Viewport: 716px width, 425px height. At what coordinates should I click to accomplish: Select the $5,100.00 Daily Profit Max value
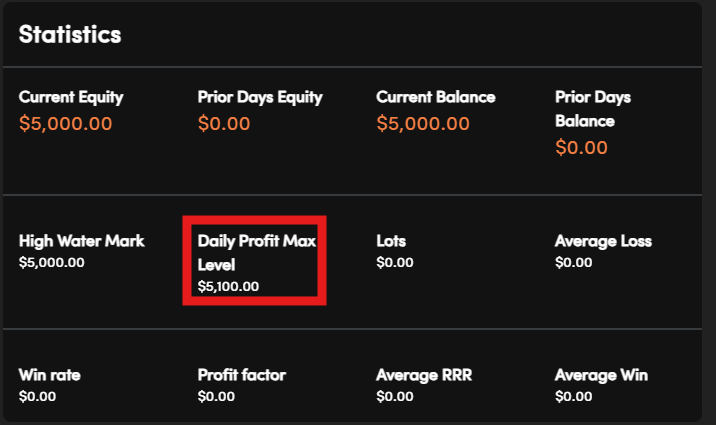pos(228,286)
